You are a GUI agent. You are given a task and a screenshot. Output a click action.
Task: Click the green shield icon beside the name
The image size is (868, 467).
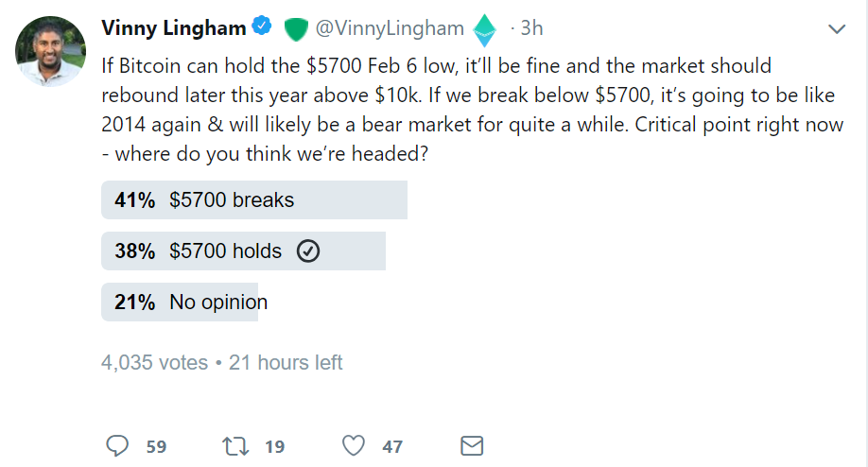click(x=296, y=29)
